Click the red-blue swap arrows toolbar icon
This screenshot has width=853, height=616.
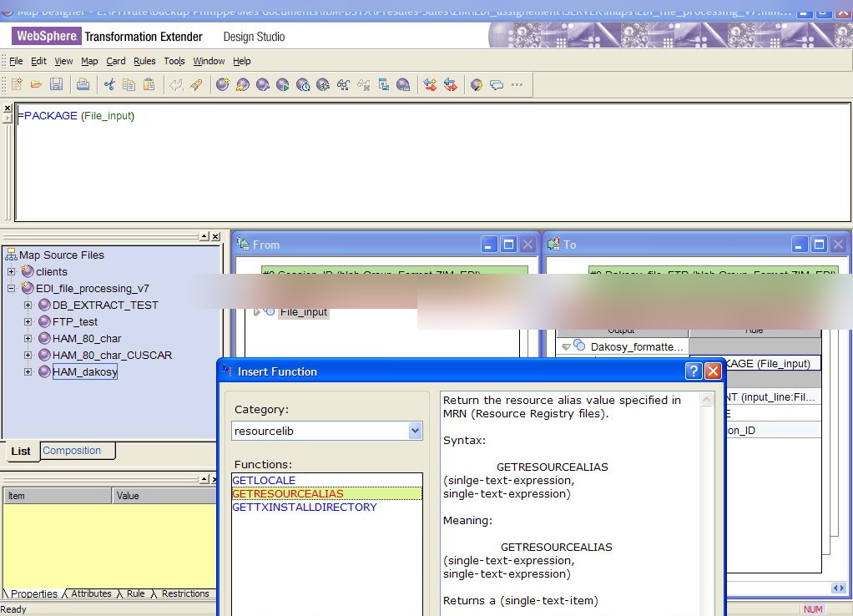click(x=432, y=84)
